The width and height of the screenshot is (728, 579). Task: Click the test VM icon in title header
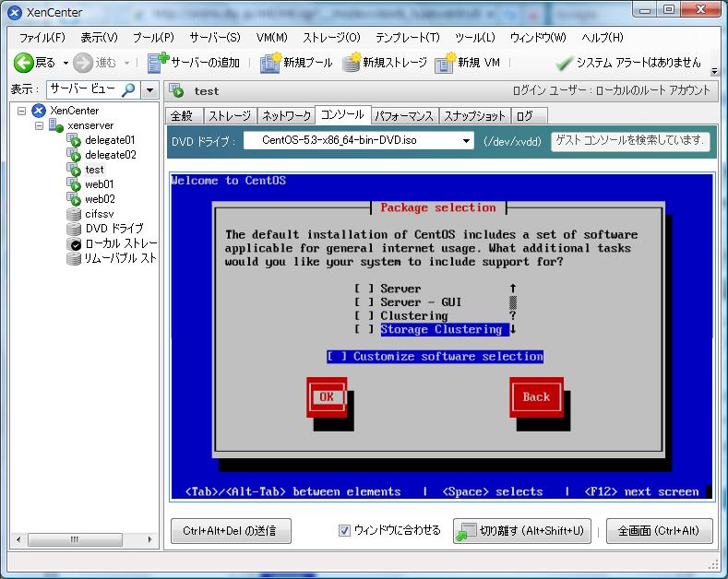click(x=176, y=91)
